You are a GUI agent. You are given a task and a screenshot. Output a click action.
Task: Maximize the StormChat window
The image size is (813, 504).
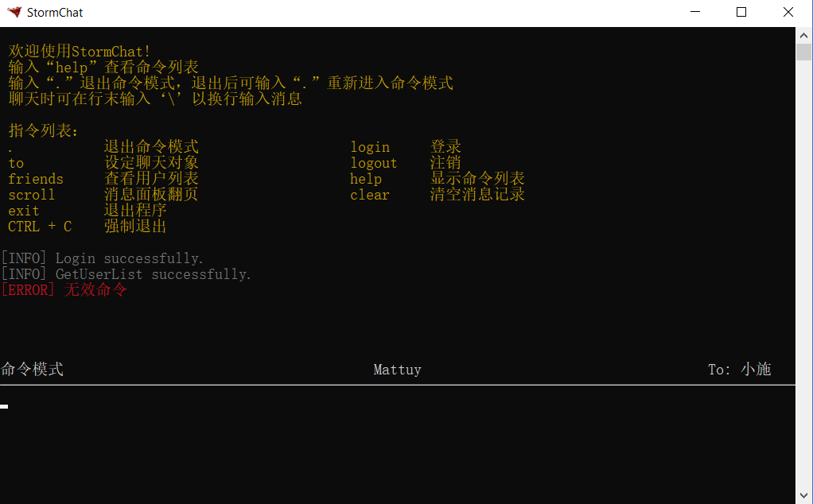pyautogui.click(x=741, y=12)
